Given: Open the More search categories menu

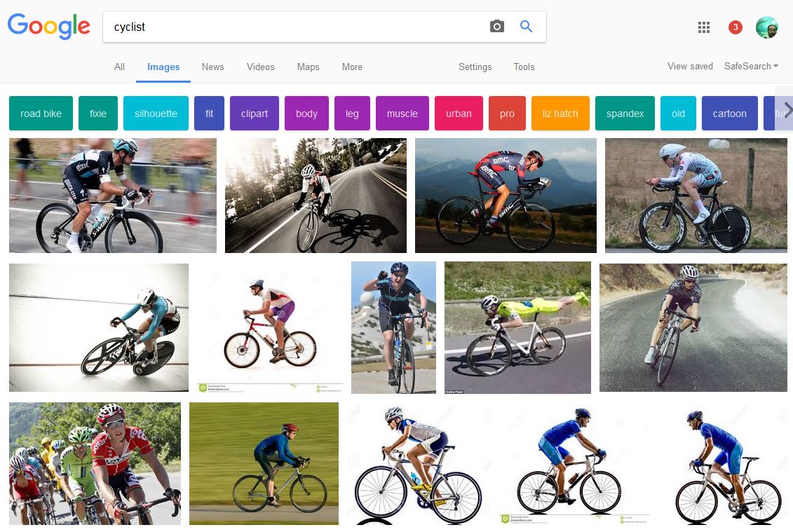Looking at the screenshot, I should [352, 67].
